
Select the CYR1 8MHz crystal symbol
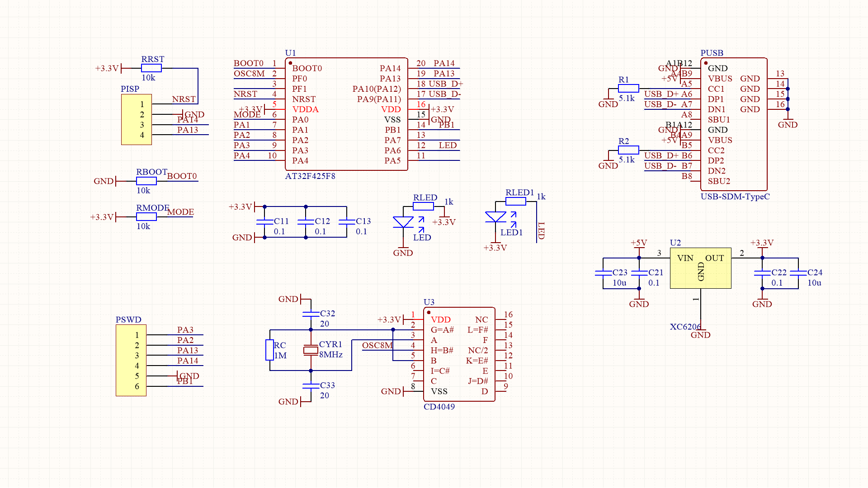(x=311, y=350)
